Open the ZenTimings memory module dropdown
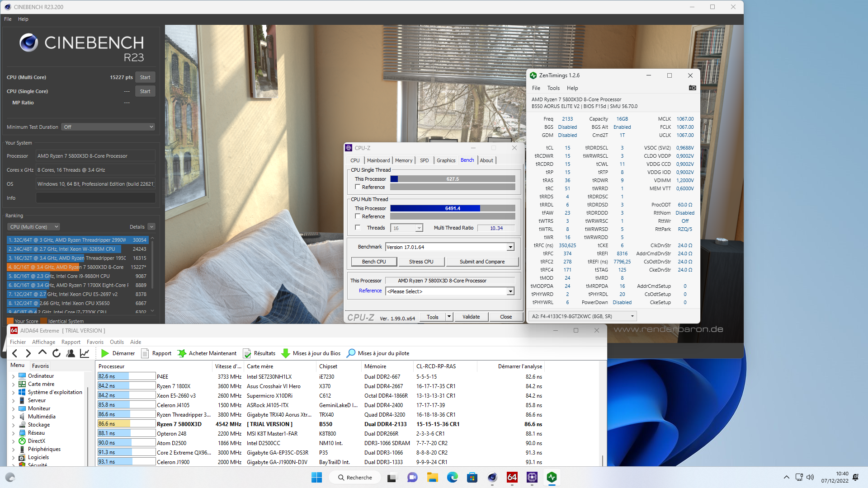 [583, 316]
